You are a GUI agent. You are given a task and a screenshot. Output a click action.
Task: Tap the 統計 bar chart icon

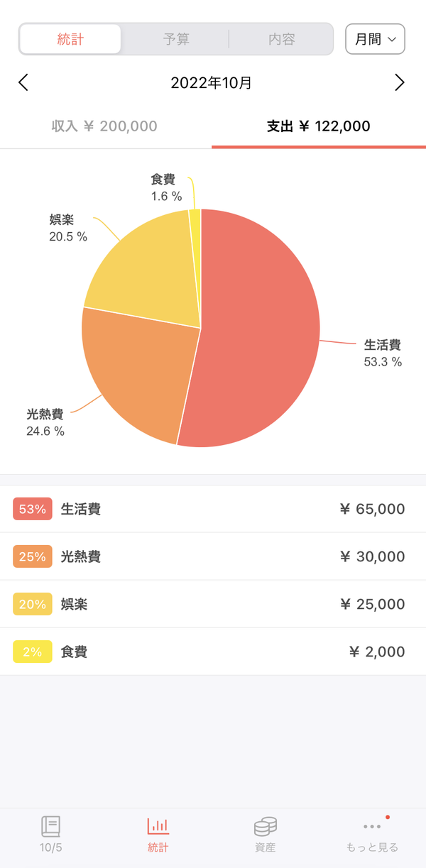click(158, 826)
